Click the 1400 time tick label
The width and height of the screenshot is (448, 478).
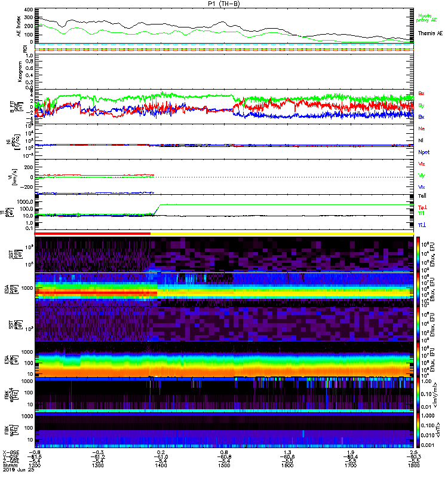click(x=161, y=465)
